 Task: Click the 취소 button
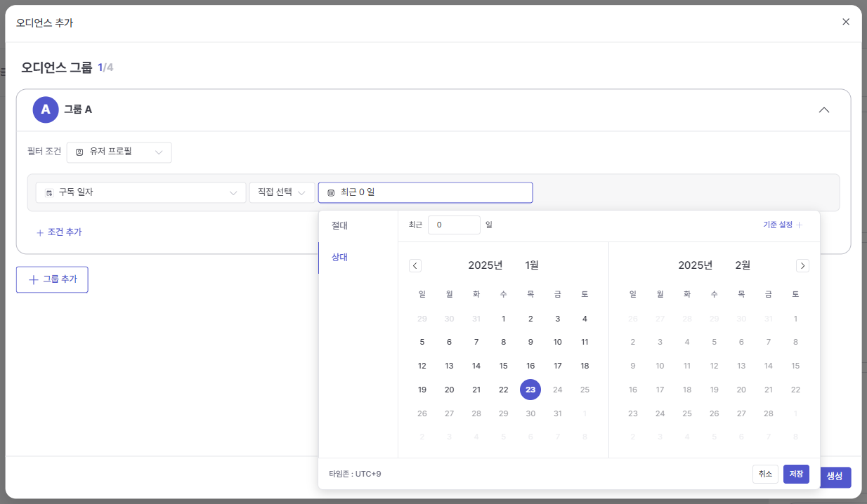[765, 475]
